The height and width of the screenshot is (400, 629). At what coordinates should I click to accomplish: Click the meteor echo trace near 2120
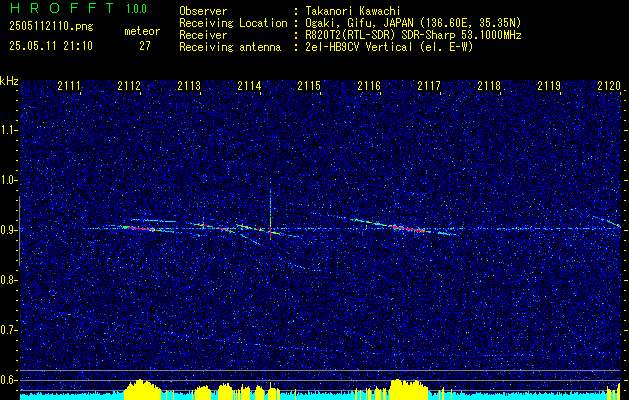pyautogui.click(x=607, y=221)
